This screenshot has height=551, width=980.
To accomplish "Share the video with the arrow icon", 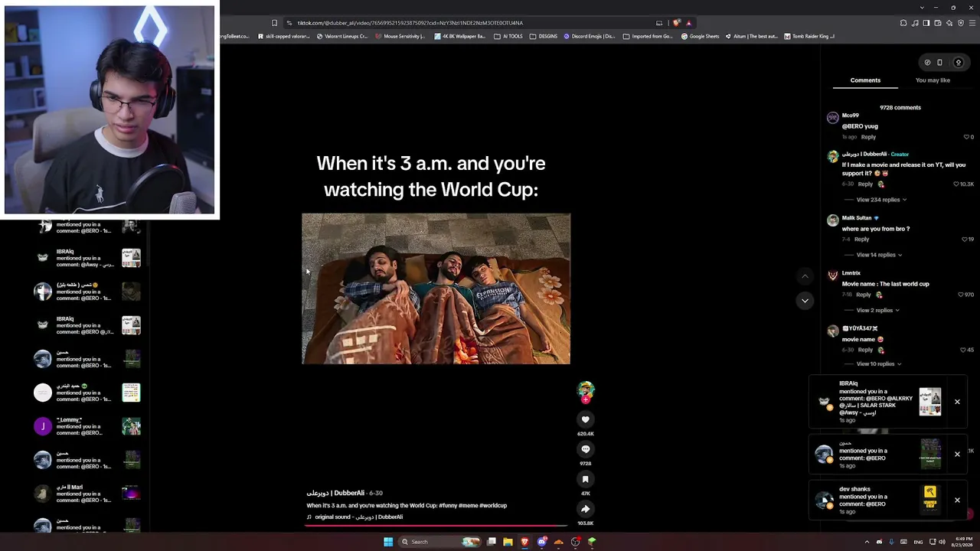I will pos(585,509).
